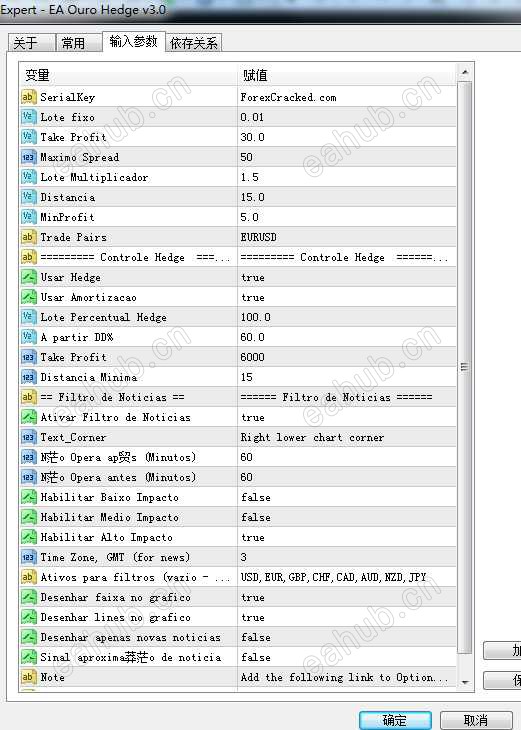Screen dimensions: 521x730
Task: Click the Time Zone GMT icon
Action: coord(28,557)
